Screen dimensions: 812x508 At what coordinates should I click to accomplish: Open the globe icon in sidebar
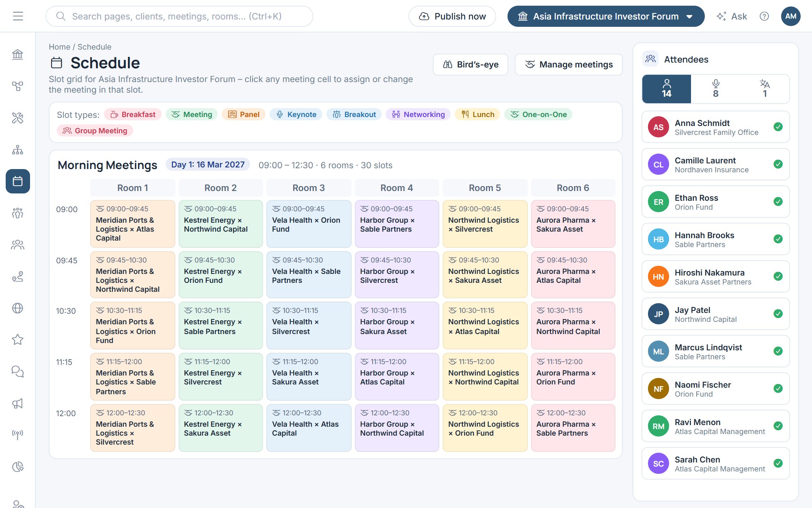[18, 308]
